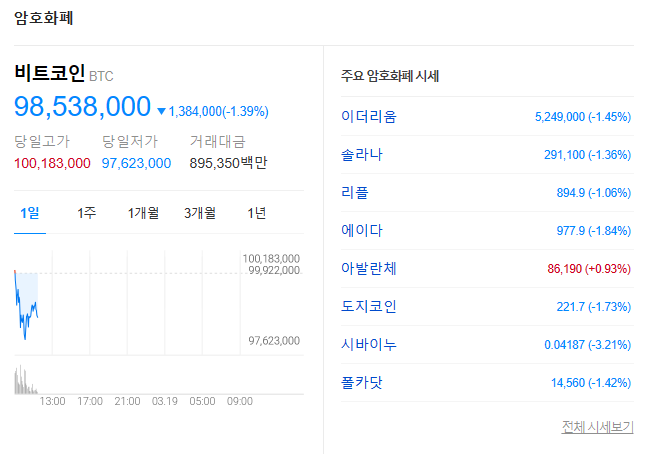Click the 99,922,000 chart axis label

pyautogui.click(x=274, y=271)
